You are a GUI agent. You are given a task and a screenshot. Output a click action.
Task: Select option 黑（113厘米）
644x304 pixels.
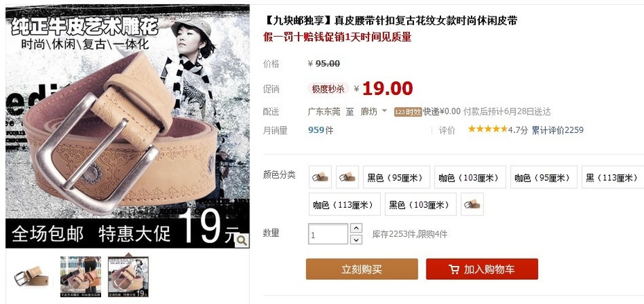pos(613,177)
